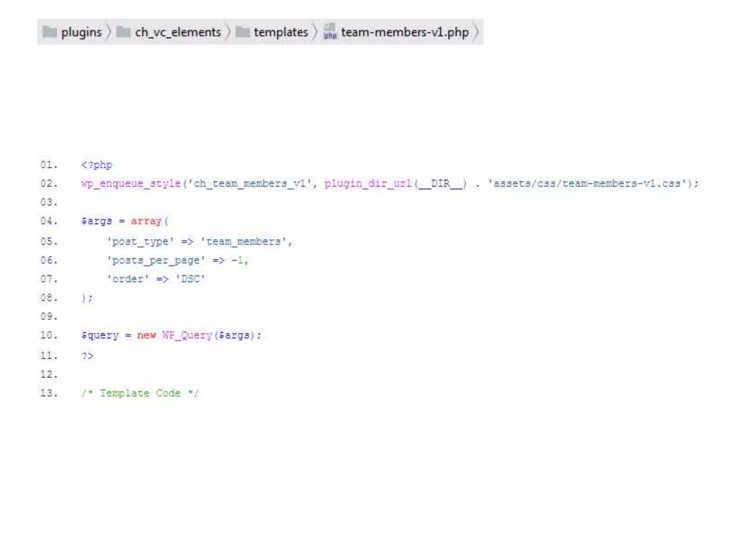747x560 pixels.
Task: Open the chevron after plugins breadcrumb
Action: (108, 32)
